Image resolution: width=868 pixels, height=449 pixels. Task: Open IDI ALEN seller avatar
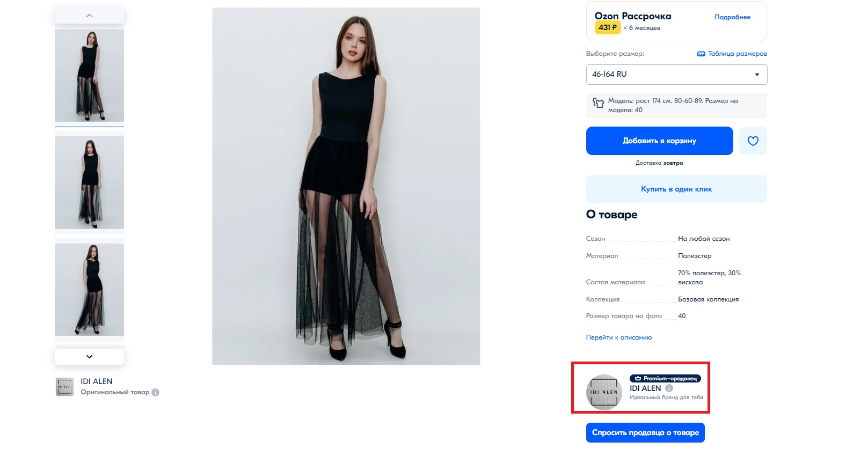[604, 392]
